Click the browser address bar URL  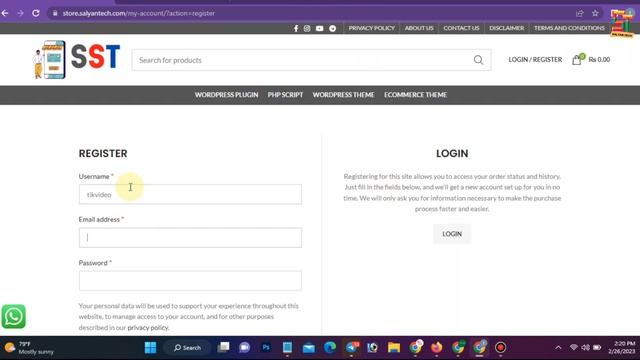pyautogui.click(x=139, y=13)
